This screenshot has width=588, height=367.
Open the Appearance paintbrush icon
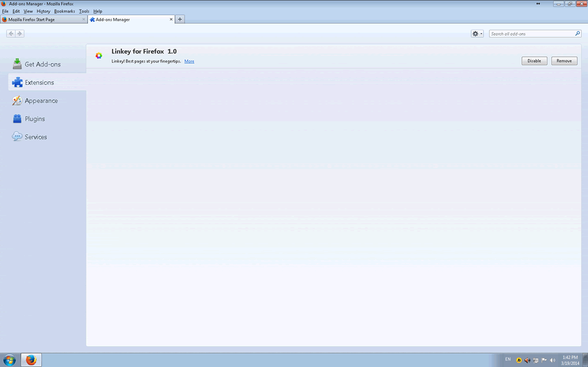tap(17, 101)
